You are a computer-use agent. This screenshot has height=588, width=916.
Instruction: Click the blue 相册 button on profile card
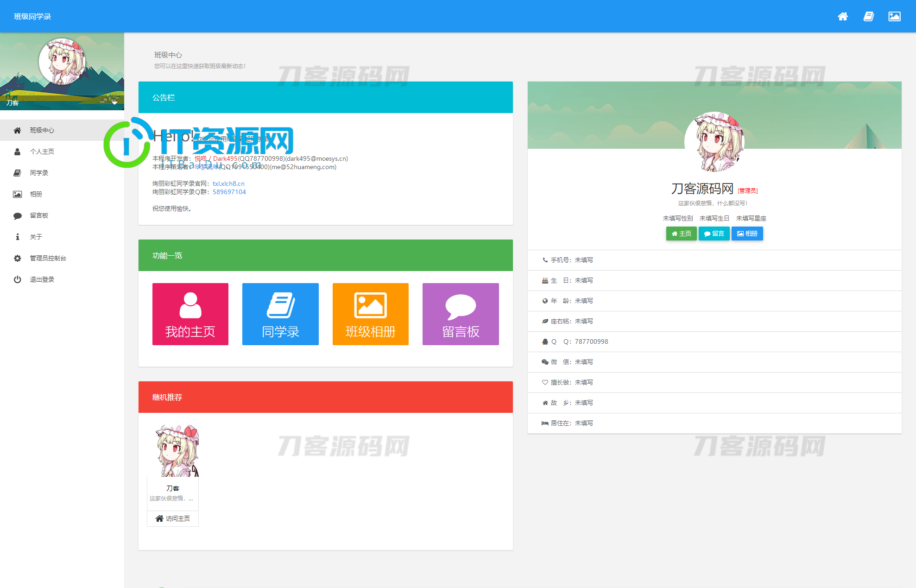tap(747, 234)
